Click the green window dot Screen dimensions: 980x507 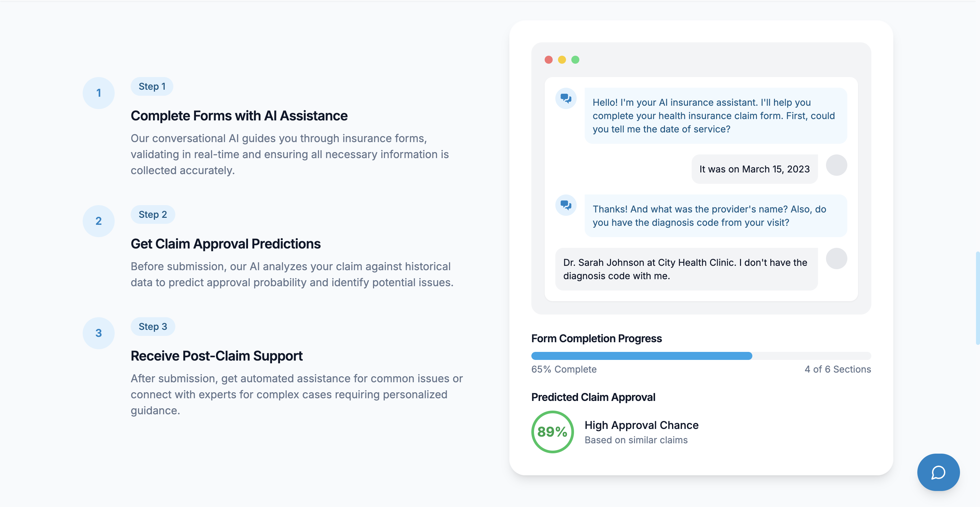[x=575, y=60]
